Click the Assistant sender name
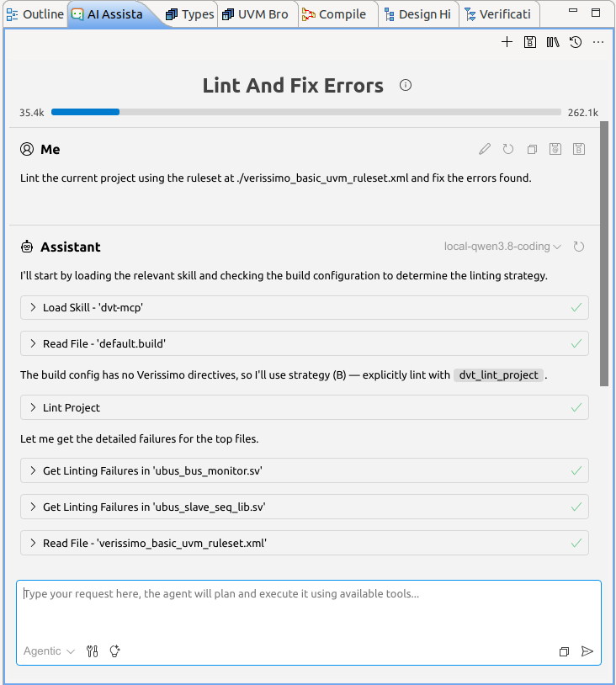 tap(71, 247)
